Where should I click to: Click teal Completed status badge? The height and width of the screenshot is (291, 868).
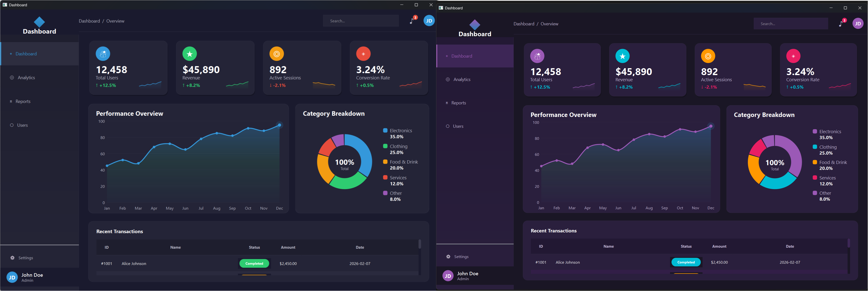click(686, 262)
